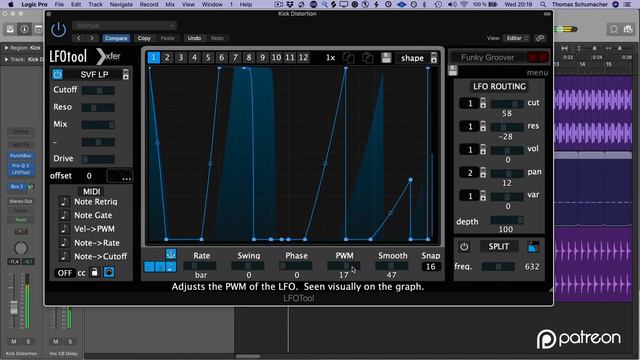The height and width of the screenshot is (360, 640).
Task: Select LFO graph tab 10
Action: pos(276,58)
